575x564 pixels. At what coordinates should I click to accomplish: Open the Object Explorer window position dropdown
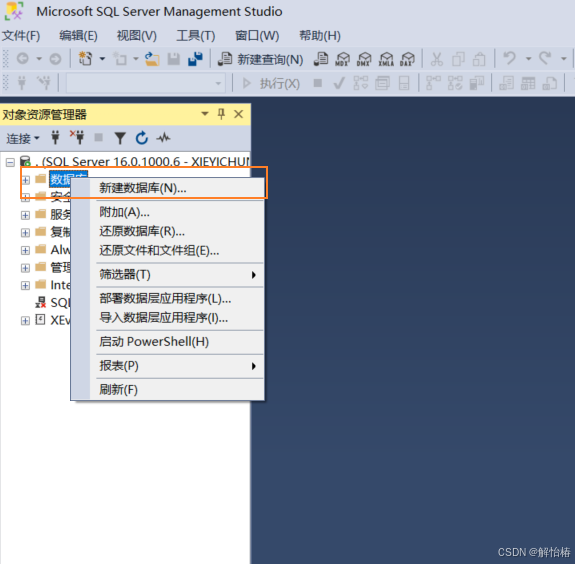pos(205,114)
